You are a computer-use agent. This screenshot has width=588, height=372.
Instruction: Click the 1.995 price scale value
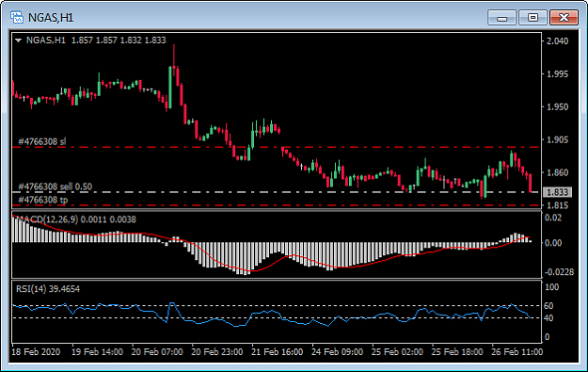click(557, 74)
